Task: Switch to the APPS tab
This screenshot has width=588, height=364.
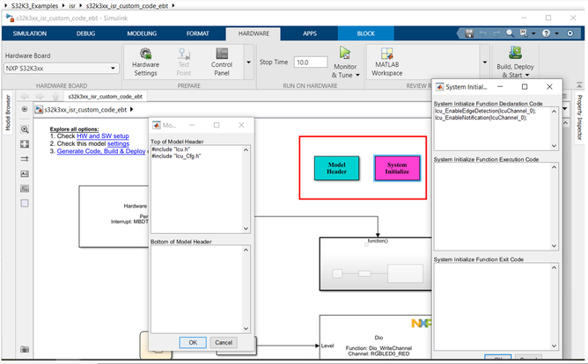Action: pos(310,33)
